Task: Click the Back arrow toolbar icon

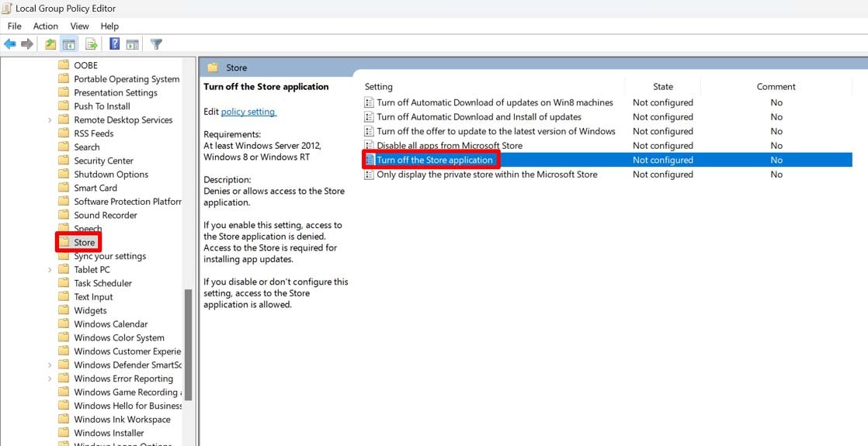Action: coord(10,44)
